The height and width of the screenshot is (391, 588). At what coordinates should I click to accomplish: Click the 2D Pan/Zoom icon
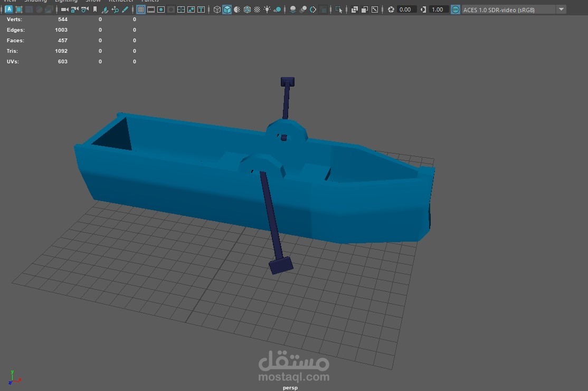[x=115, y=9]
